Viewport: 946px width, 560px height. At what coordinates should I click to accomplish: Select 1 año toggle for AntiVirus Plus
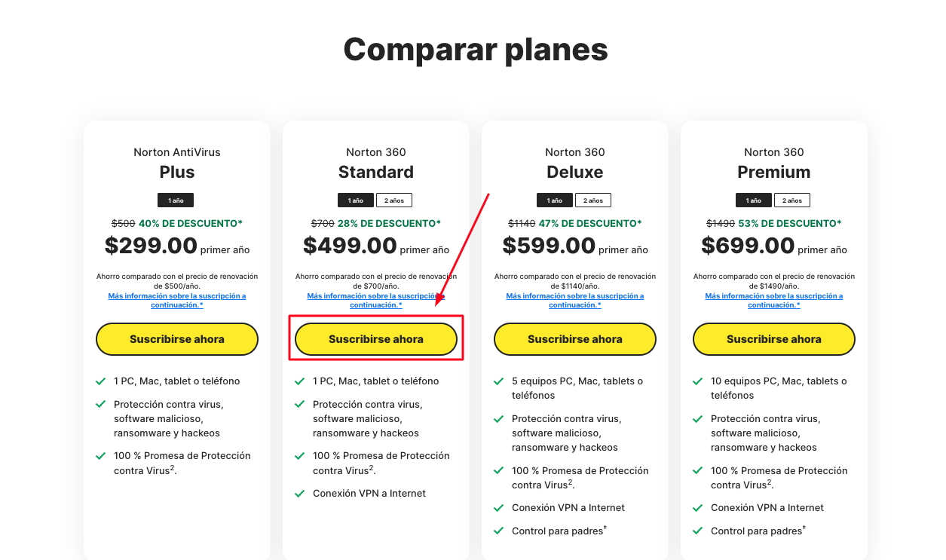pyautogui.click(x=176, y=200)
